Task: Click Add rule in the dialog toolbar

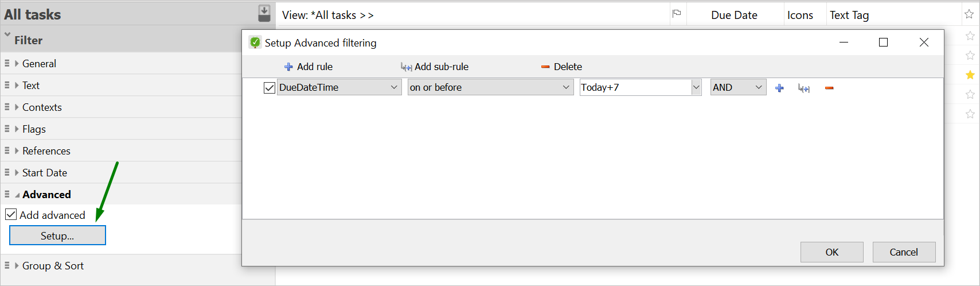Action: (x=309, y=67)
